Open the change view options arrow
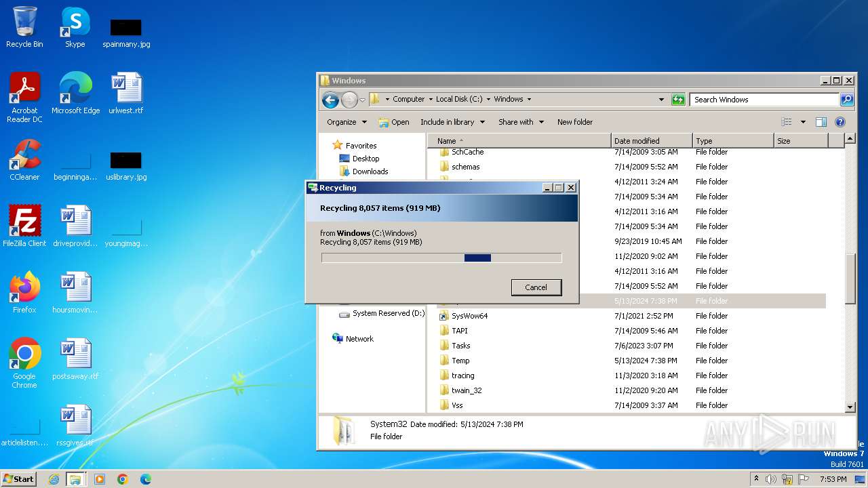Image resolution: width=868 pixels, height=488 pixels. pyautogui.click(x=803, y=122)
